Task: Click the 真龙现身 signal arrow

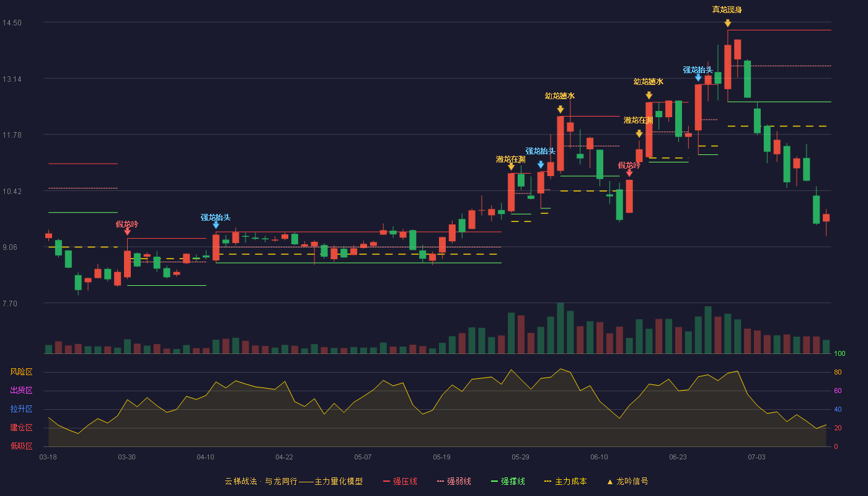Action: pos(727,23)
